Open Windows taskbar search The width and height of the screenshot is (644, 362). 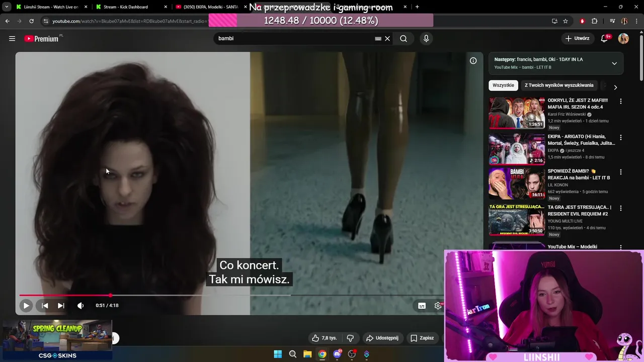292,354
